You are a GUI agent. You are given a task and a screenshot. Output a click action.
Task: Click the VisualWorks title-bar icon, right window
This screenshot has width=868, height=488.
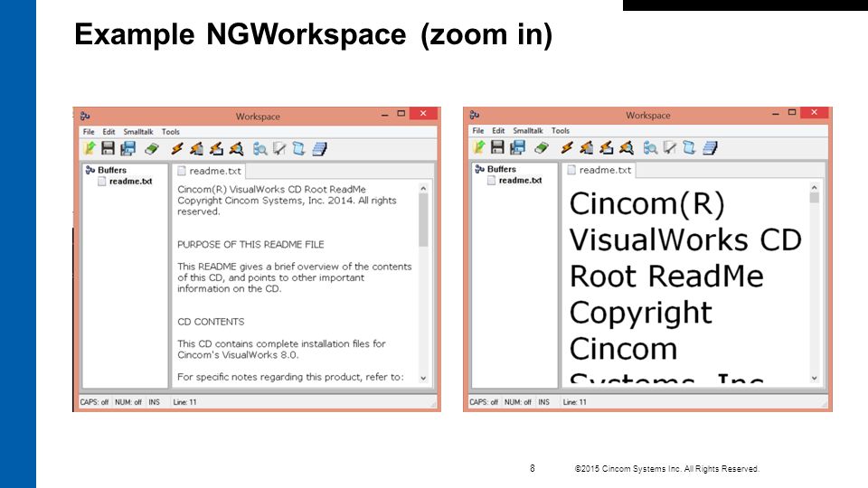(475, 115)
